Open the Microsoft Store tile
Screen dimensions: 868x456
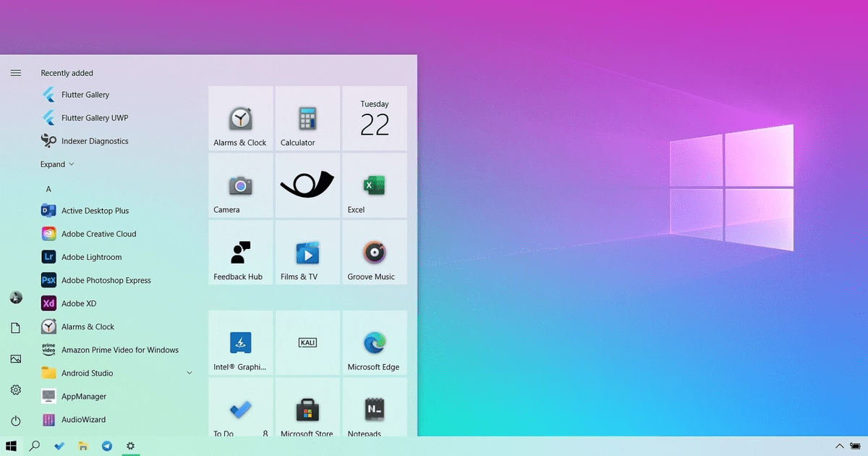(x=307, y=410)
